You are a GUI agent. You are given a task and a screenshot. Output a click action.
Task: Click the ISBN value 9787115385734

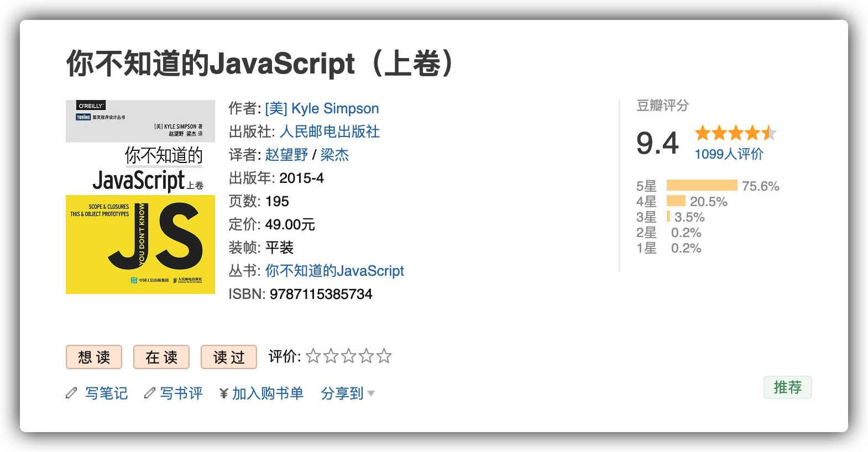[321, 294]
